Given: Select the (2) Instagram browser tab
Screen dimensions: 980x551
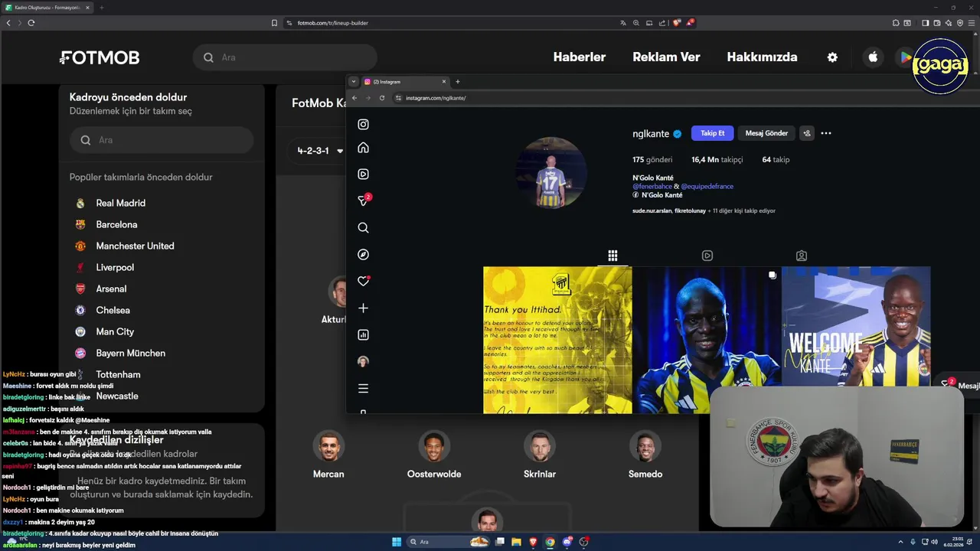Looking at the screenshot, I should pyautogui.click(x=404, y=82).
